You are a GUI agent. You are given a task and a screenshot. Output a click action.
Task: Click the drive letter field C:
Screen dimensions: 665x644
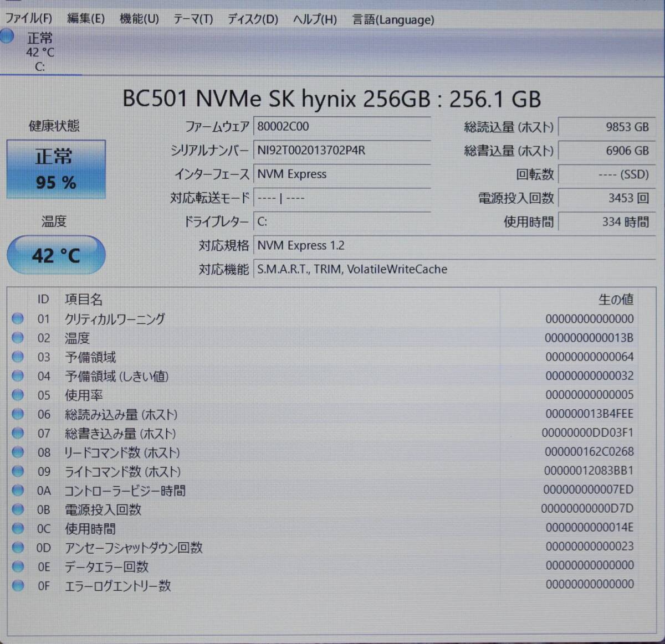[x=342, y=221]
